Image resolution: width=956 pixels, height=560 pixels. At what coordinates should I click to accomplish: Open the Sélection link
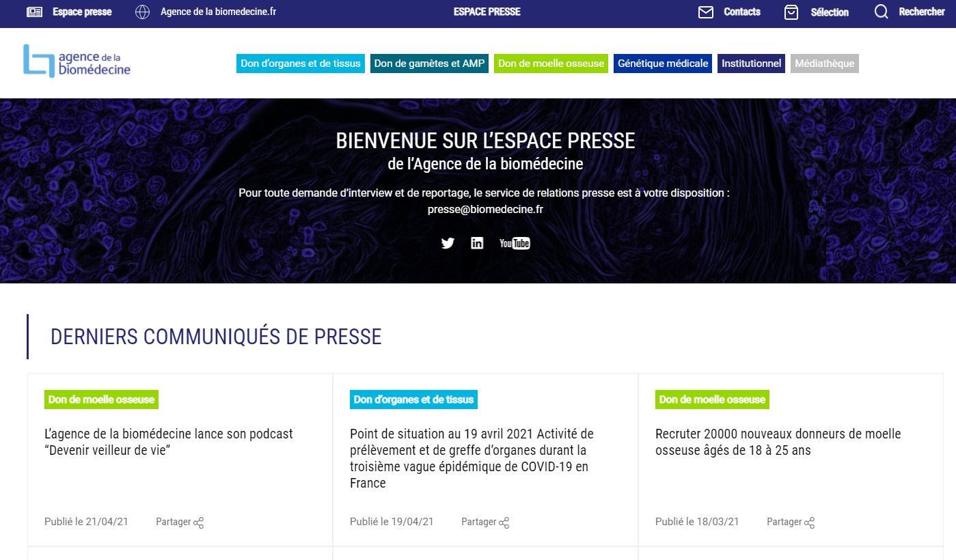point(830,12)
